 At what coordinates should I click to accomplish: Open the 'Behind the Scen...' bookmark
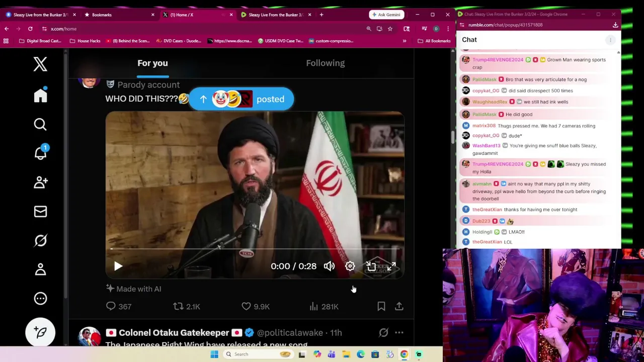128,41
